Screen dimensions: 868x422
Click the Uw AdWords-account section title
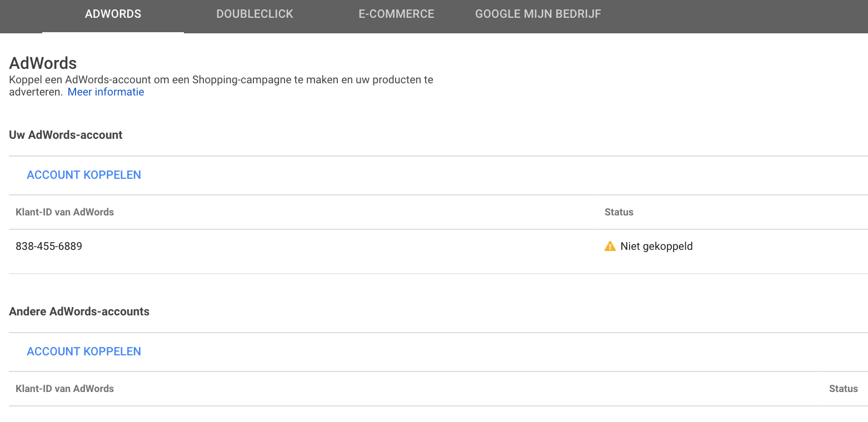(65, 134)
